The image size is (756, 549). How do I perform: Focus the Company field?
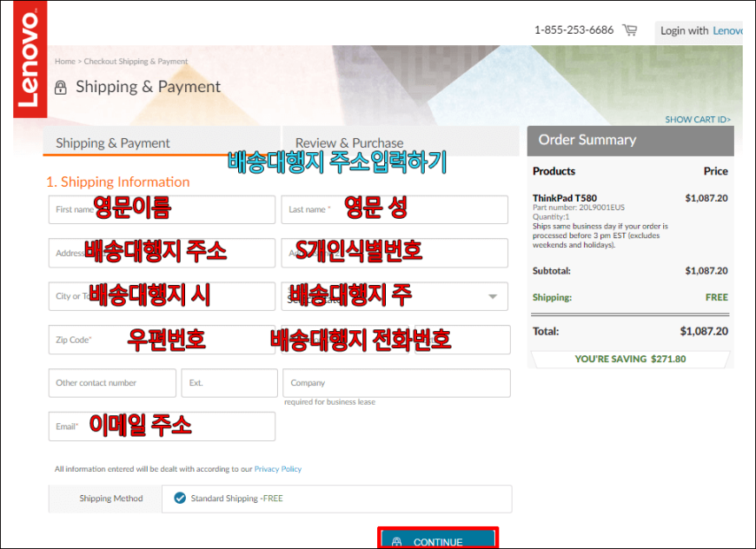[x=396, y=383]
